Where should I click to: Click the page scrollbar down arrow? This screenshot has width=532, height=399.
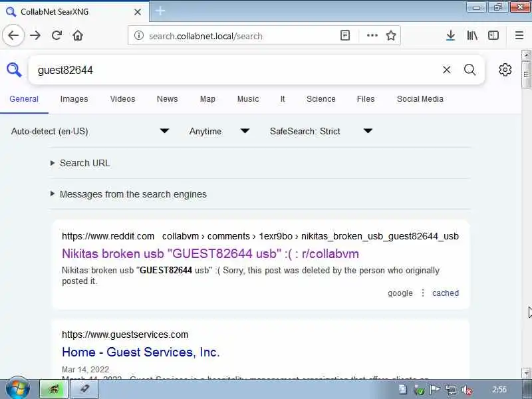pos(526,373)
